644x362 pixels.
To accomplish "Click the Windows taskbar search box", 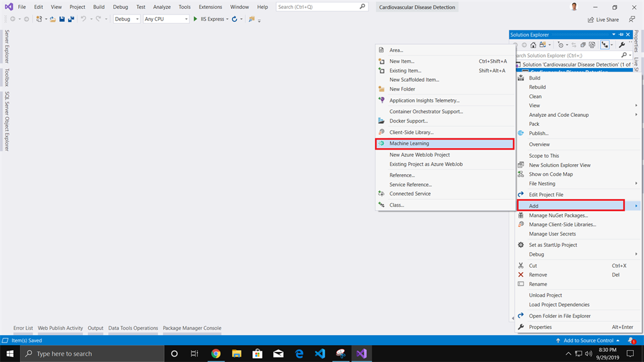I will point(92,353).
